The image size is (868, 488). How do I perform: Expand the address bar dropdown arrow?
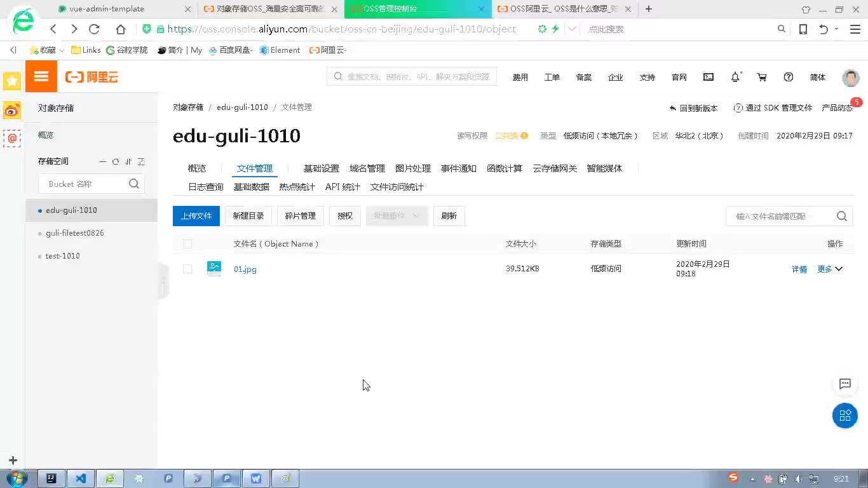click(x=572, y=29)
